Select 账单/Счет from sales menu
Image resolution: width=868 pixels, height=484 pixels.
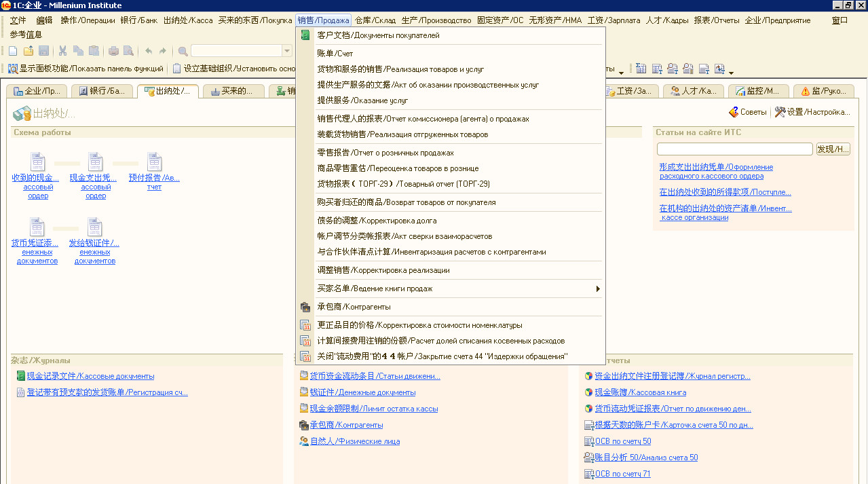click(335, 53)
